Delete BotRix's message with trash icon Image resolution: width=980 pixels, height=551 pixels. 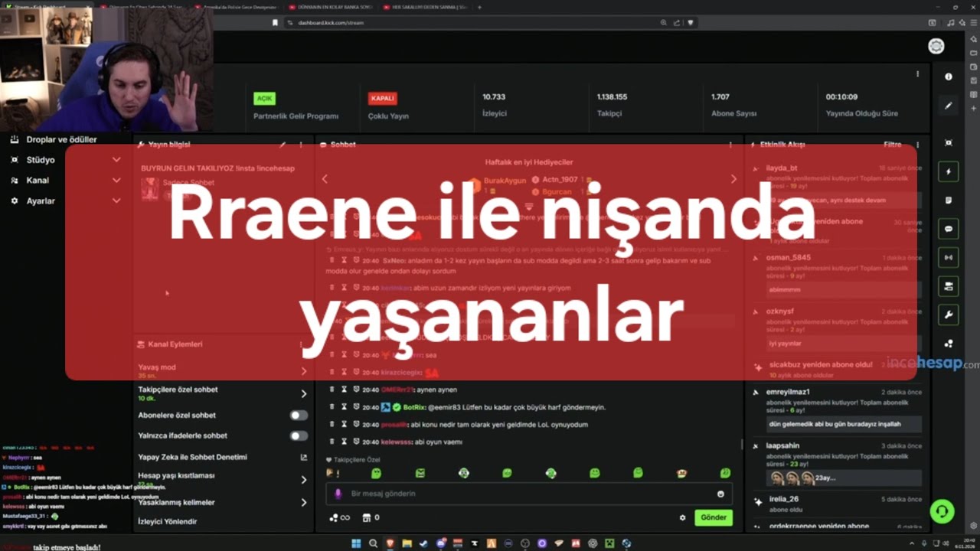pos(332,407)
